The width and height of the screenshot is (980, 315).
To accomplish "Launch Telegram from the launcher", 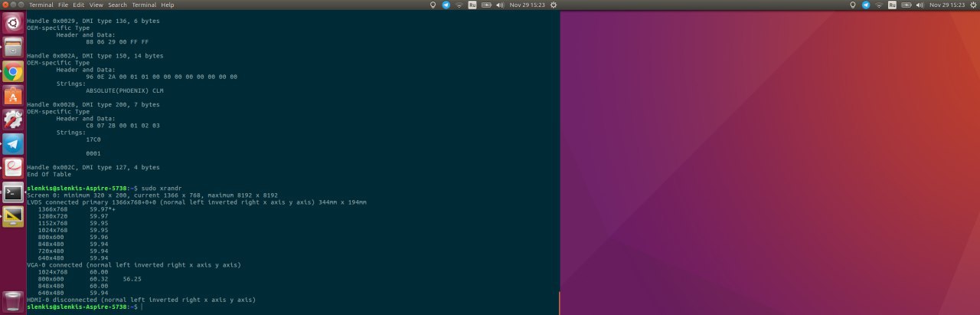I will tap(13, 144).
